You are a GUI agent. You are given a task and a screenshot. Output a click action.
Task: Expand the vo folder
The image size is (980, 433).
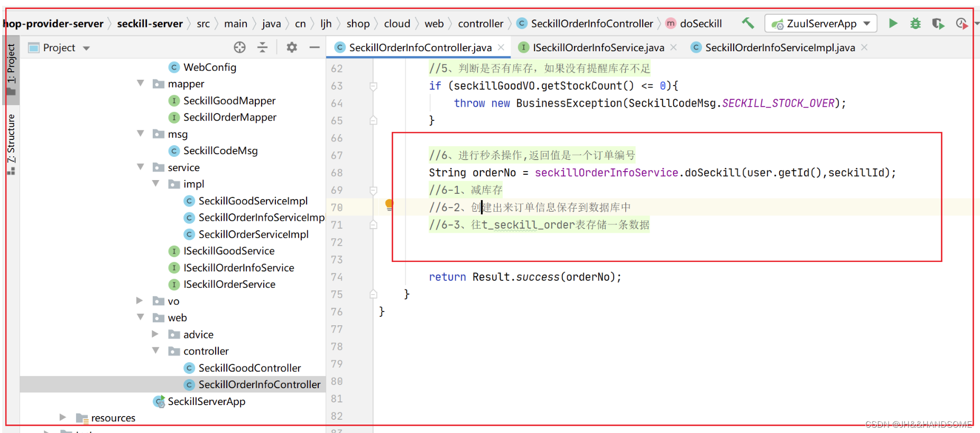[140, 300]
